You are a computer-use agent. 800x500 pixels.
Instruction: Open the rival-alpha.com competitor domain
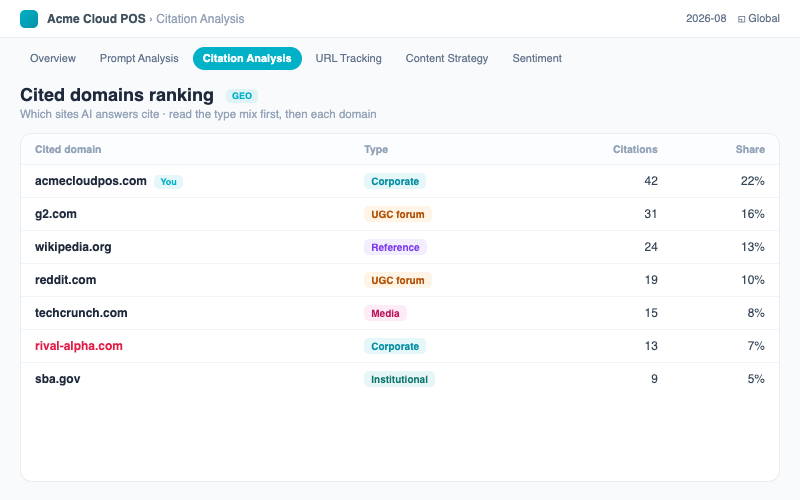pyautogui.click(x=79, y=346)
